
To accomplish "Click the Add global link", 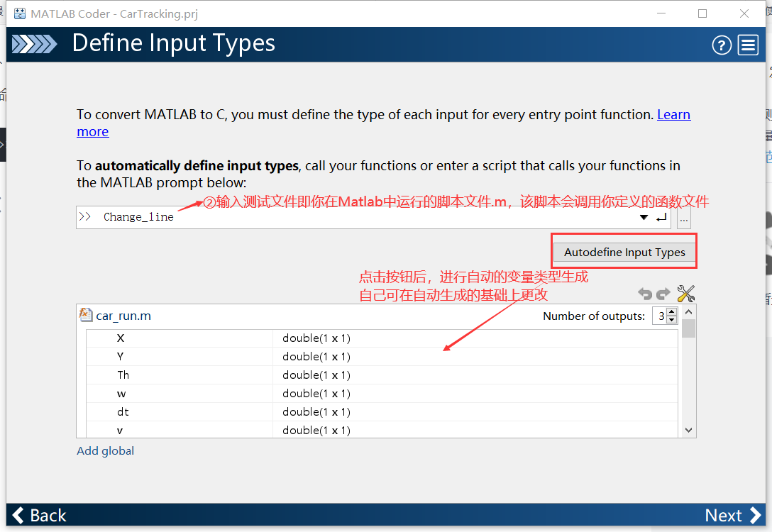I will tap(105, 450).
